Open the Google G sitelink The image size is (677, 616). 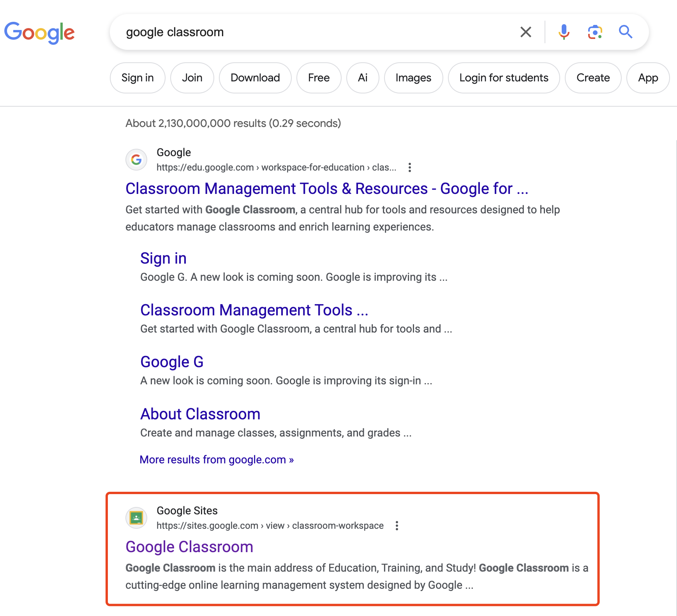[x=172, y=362]
